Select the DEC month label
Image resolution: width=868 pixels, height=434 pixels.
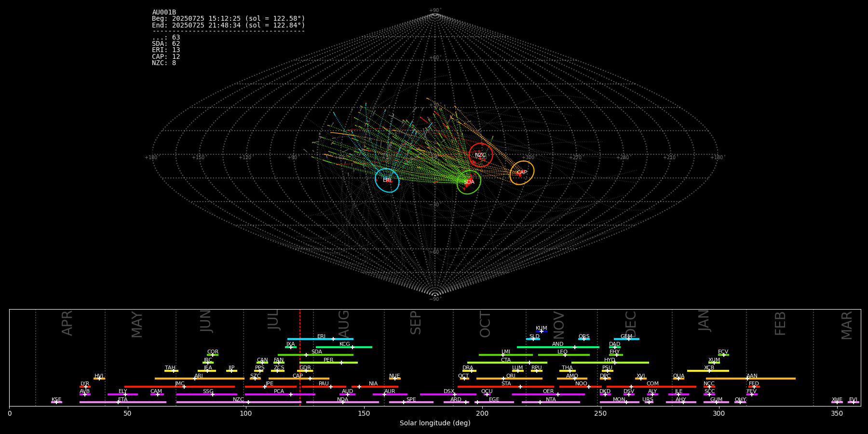631,324
